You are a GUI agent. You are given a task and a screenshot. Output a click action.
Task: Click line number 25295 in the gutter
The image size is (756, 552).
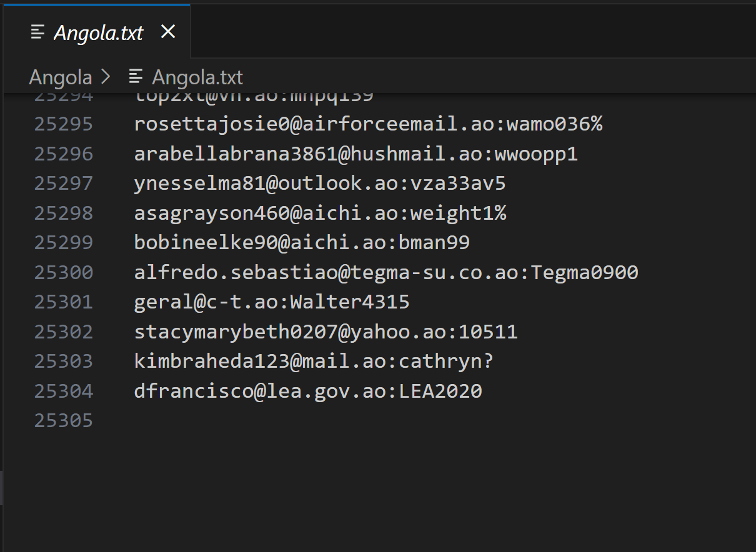click(64, 124)
